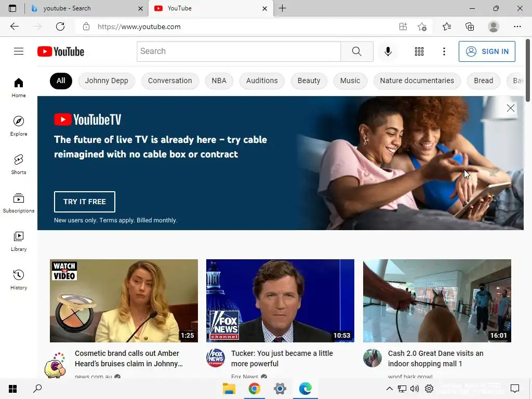
Task: Focus the YouTube search box
Action: coord(239,51)
